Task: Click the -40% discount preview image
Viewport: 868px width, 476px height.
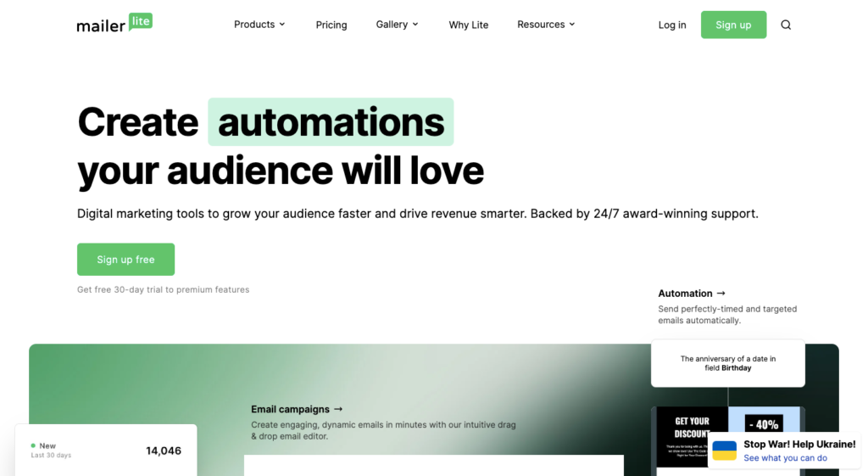Action: pos(764,424)
